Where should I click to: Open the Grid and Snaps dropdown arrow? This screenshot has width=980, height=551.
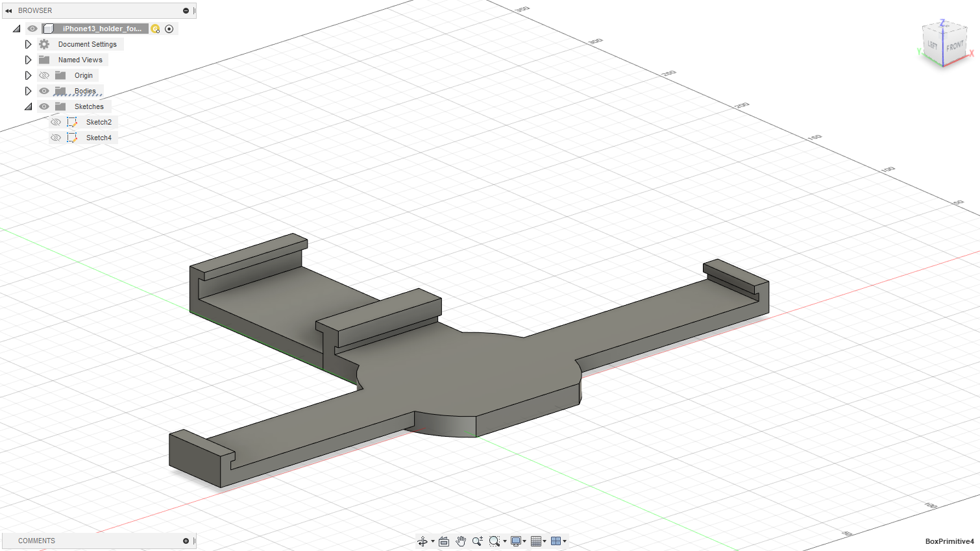point(545,541)
